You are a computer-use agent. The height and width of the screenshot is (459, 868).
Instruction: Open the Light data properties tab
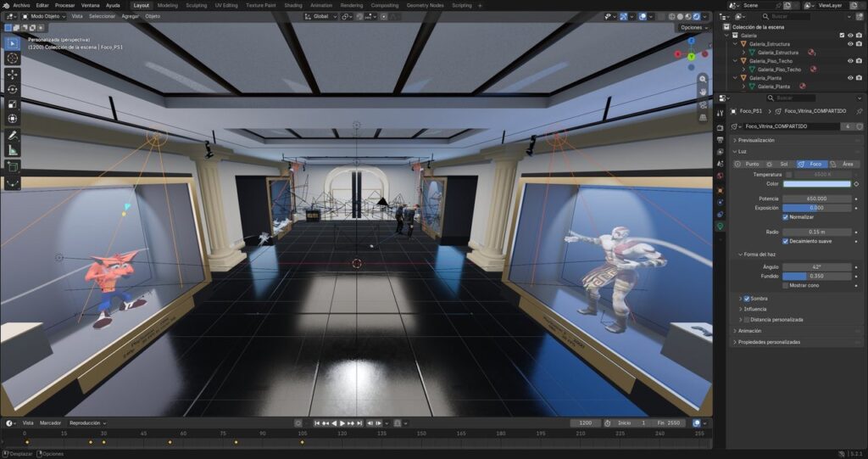[x=721, y=227]
